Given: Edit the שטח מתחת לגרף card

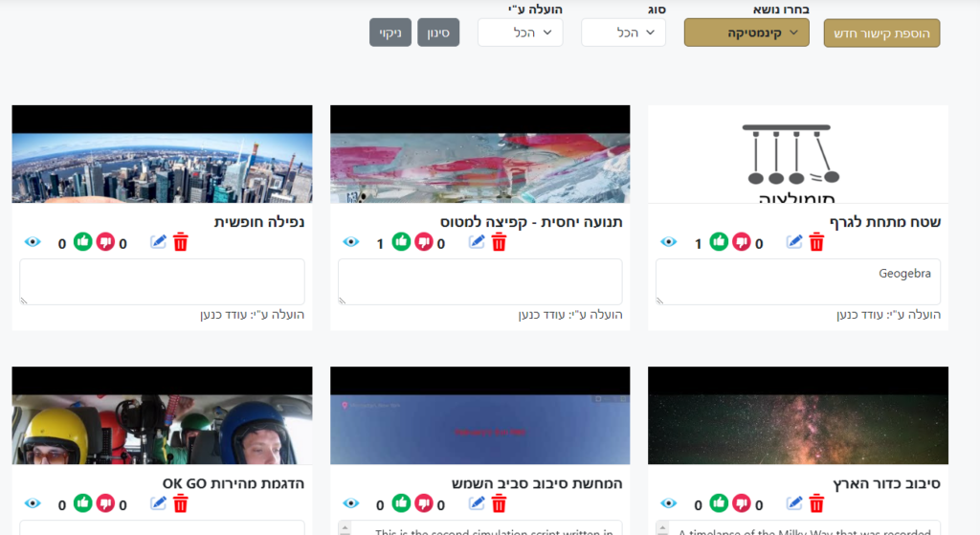Looking at the screenshot, I should click(794, 242).
